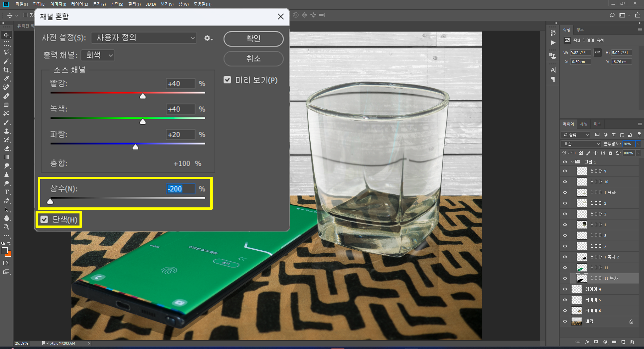Switch to the 패스 paths tab

click(x=597, y=124)
